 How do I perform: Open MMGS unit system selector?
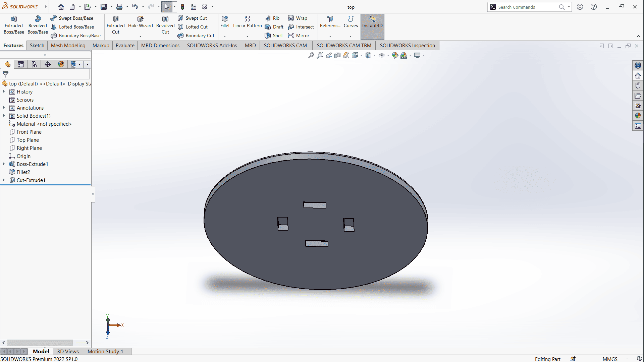(610, 359)
